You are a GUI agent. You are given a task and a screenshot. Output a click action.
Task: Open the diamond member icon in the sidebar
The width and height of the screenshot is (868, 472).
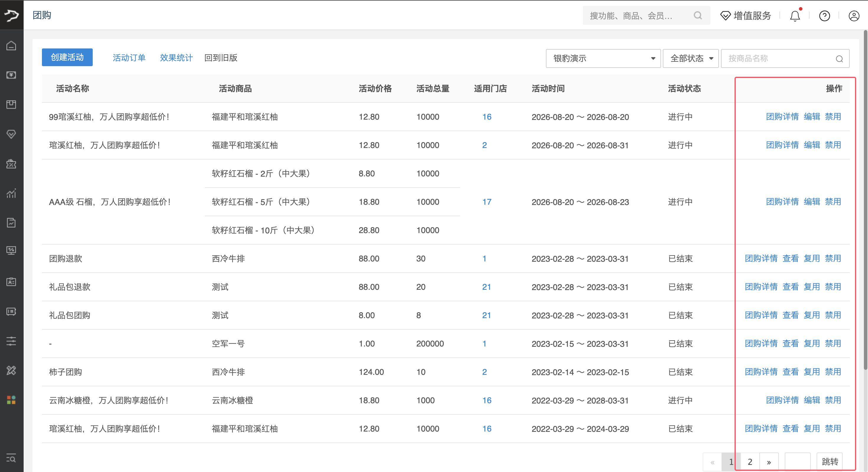click(11, 134)
